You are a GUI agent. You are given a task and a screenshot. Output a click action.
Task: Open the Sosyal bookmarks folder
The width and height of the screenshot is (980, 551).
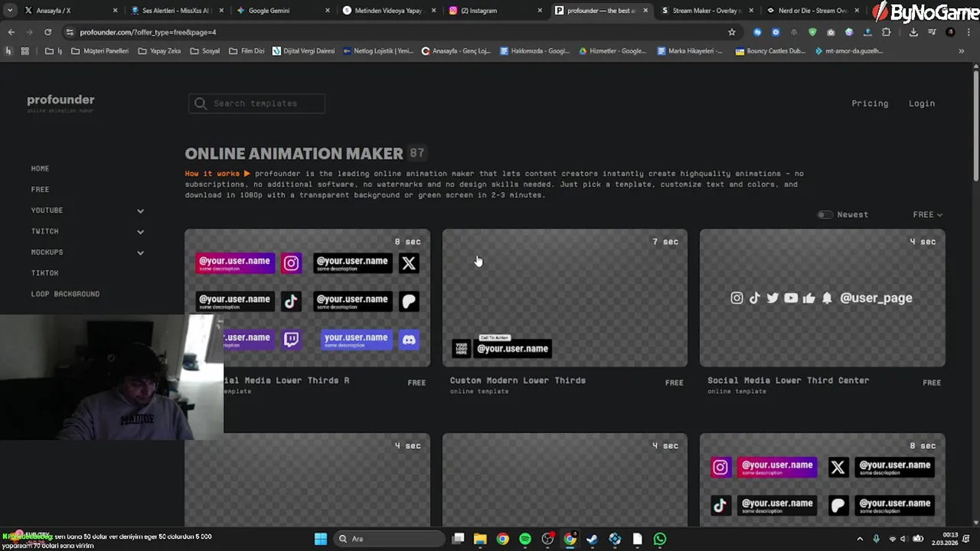205,51
